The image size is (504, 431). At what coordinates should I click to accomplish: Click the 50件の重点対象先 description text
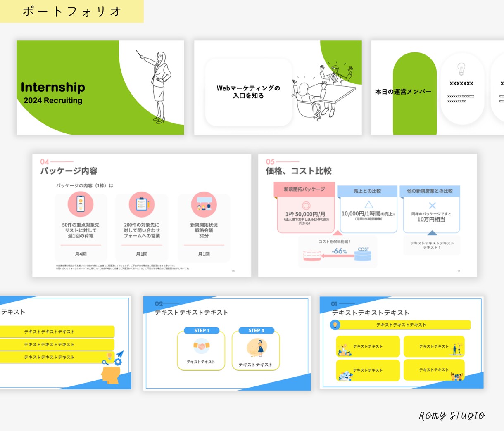pyautogui.click(x=81, y=230)
